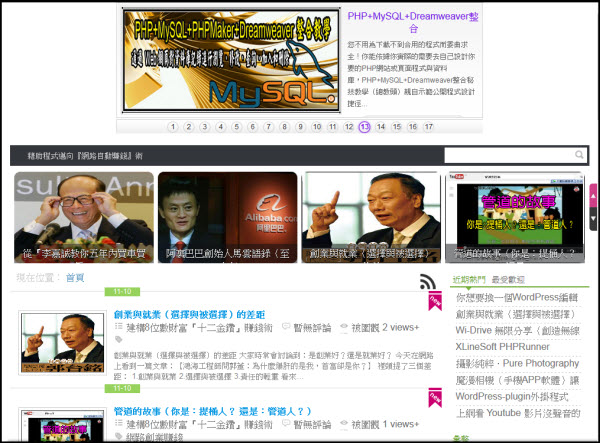Open the PHP+MySQL+Dreamweaver整合 slide title
Image resolution: width=600 pixels, height=443 pixels.
coord(412,22)
